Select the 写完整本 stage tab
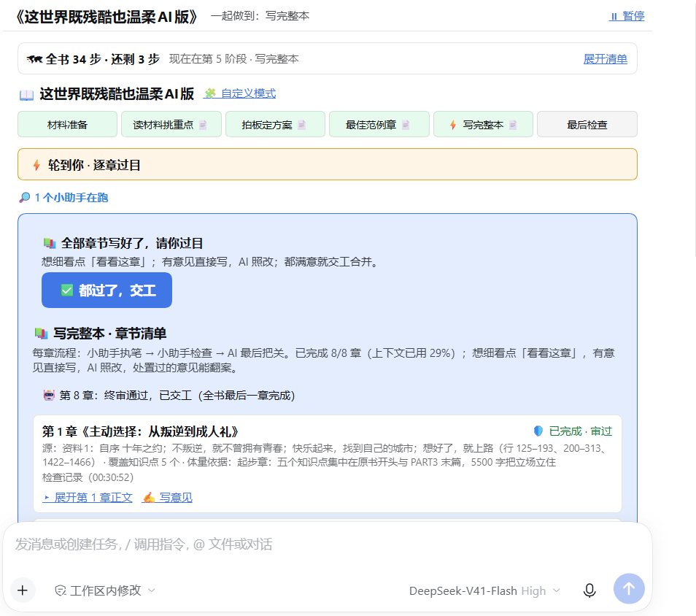This screenshot has height=616, width=696. [483, 124]
